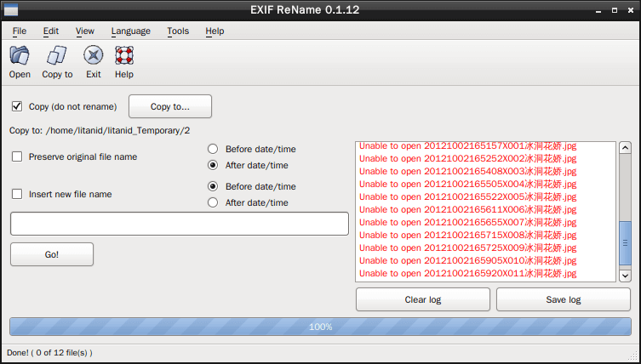641x364 pixels.
Task: Click the log scrollbar down arrow
Action: click(x=625, y=276)
